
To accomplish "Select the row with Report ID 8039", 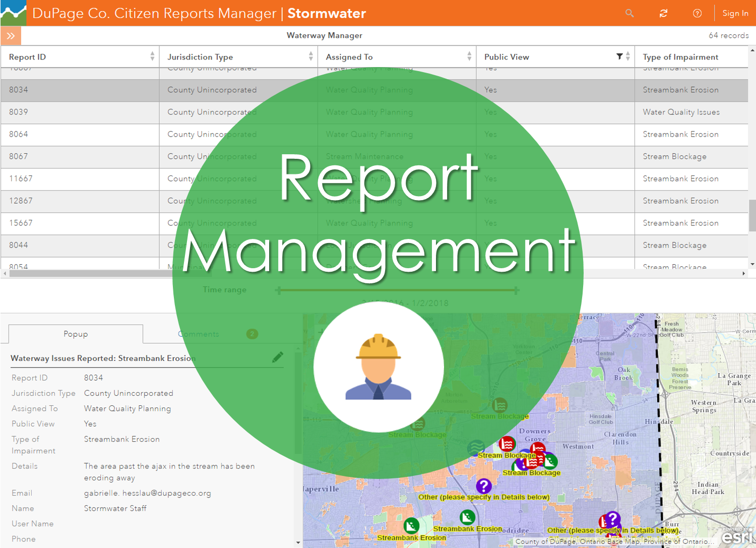I will point(18,112).
